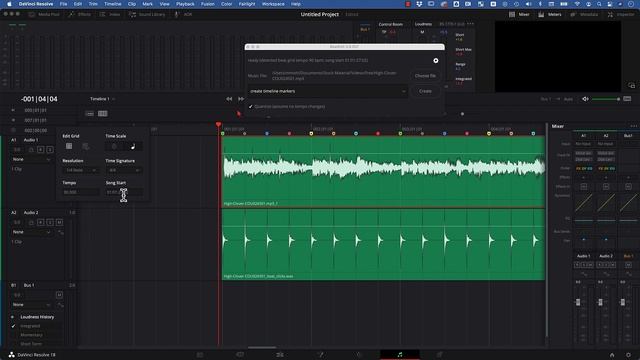Viewport: 640px width, 360px height.
Task: Toggle Integrated loudness history checkbox
Action: point(13,326)
